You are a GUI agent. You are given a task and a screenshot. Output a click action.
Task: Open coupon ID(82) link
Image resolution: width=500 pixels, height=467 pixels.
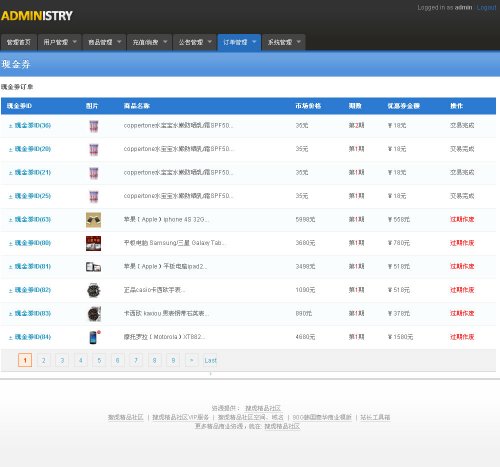[33, 290]
